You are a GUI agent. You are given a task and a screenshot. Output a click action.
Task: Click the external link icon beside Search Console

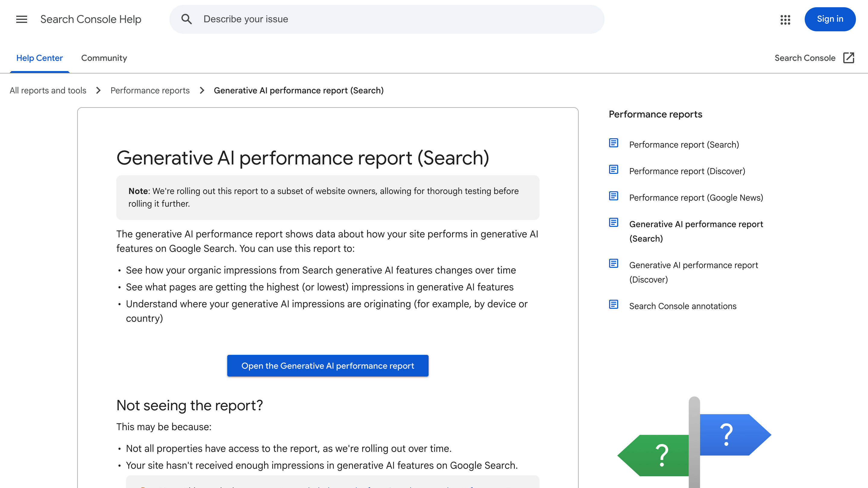[848, 58]
